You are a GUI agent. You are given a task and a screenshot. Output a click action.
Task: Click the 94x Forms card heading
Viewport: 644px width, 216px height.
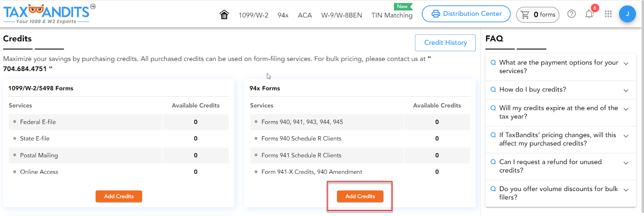[x=264, y=88]
